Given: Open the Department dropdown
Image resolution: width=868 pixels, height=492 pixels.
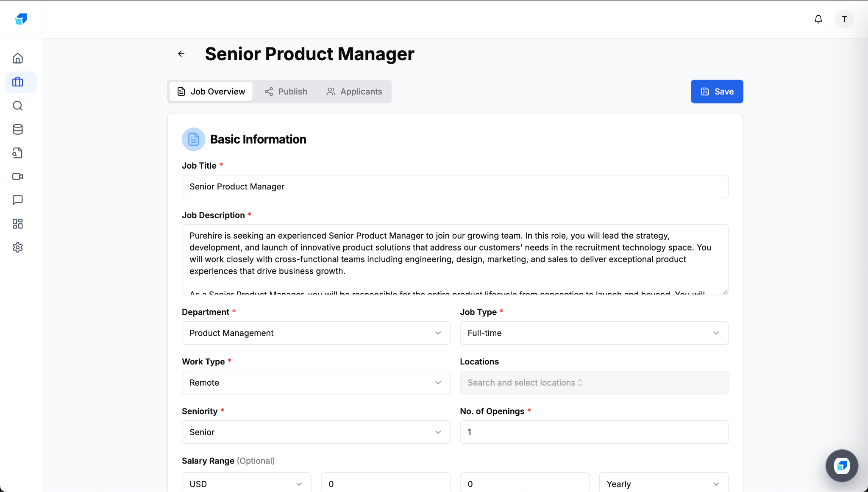Looking at the screenshot, I should pos(315,333).
